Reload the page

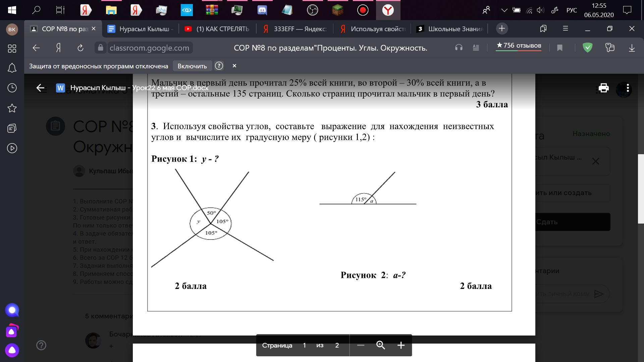point(80,48)
